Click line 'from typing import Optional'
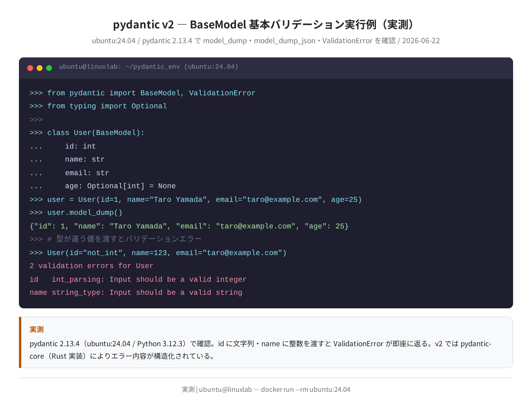532x406 pixels. (98, 106)
